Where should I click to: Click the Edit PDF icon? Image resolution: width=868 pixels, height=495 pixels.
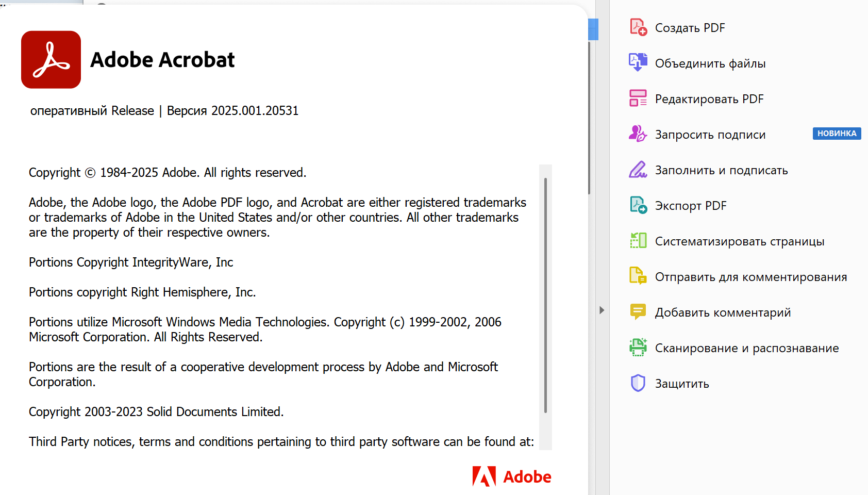tap(638, 98)
